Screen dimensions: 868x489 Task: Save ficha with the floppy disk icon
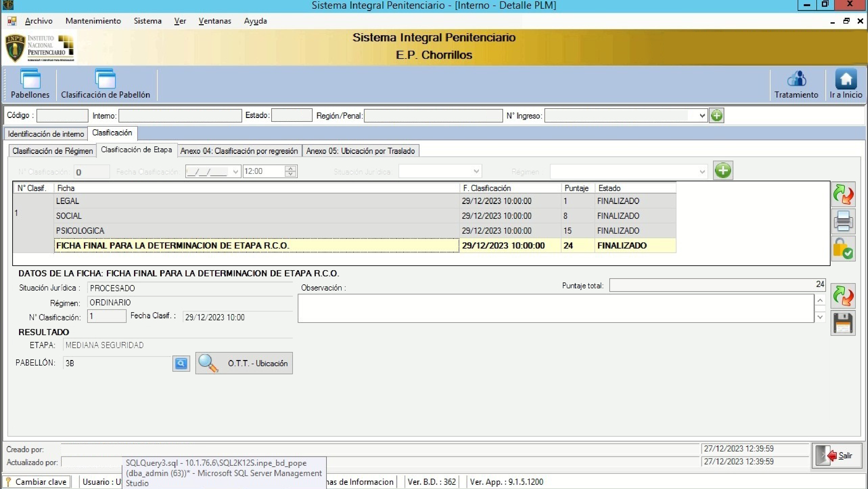tap(843, 323)
